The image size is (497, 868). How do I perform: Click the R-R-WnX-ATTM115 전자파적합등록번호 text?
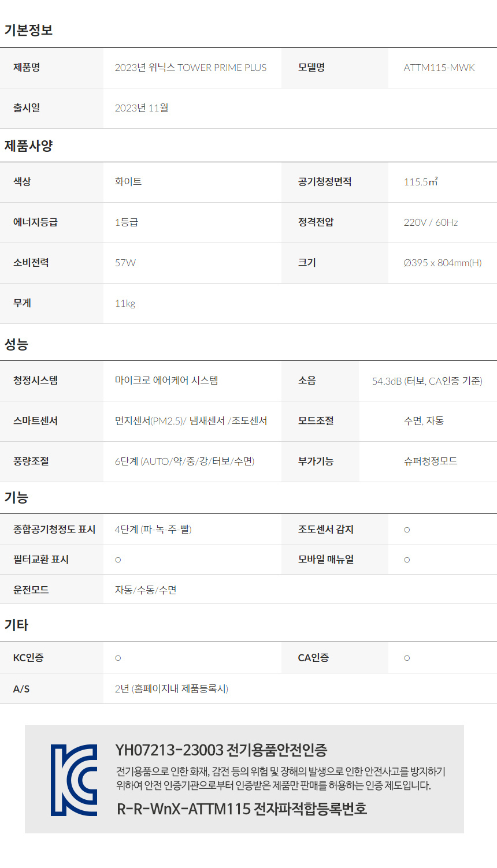pyautogui.click(x=242, y=809)
